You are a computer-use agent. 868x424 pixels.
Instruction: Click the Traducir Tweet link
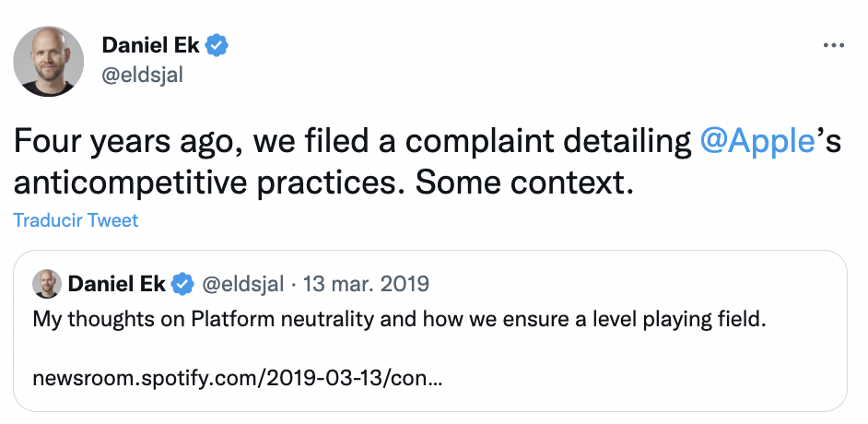[76, 220]
